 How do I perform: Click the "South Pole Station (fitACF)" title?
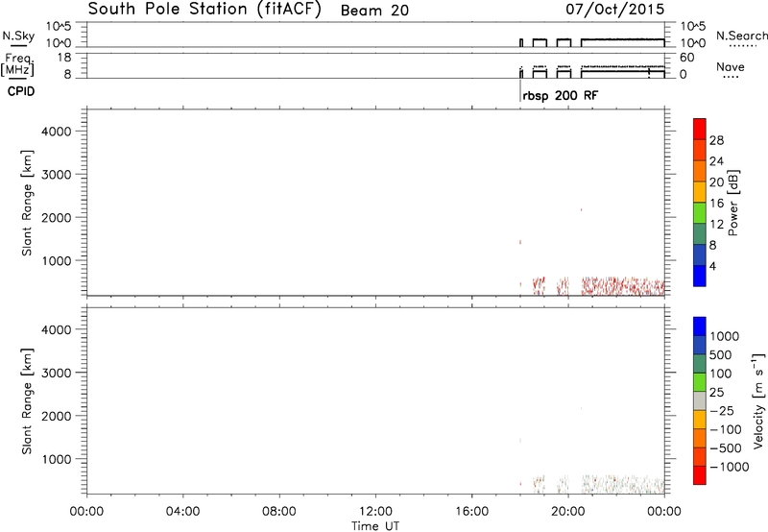coord(204,10)
